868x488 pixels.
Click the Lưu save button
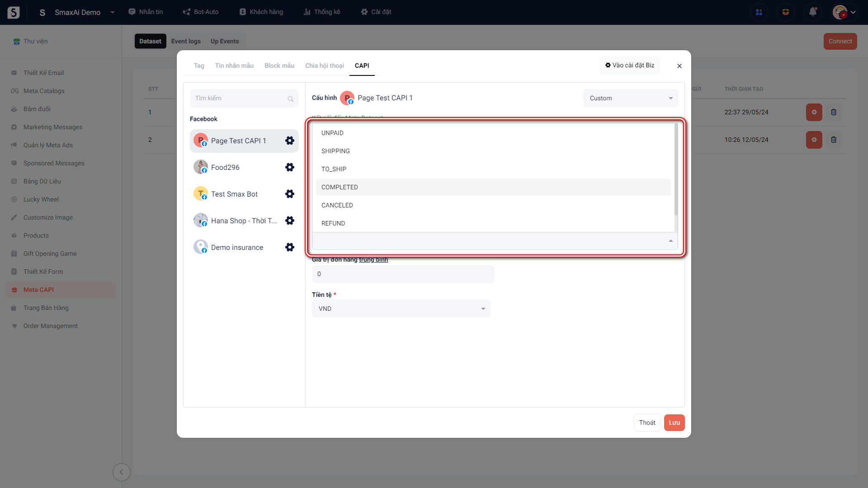(674, 422)
